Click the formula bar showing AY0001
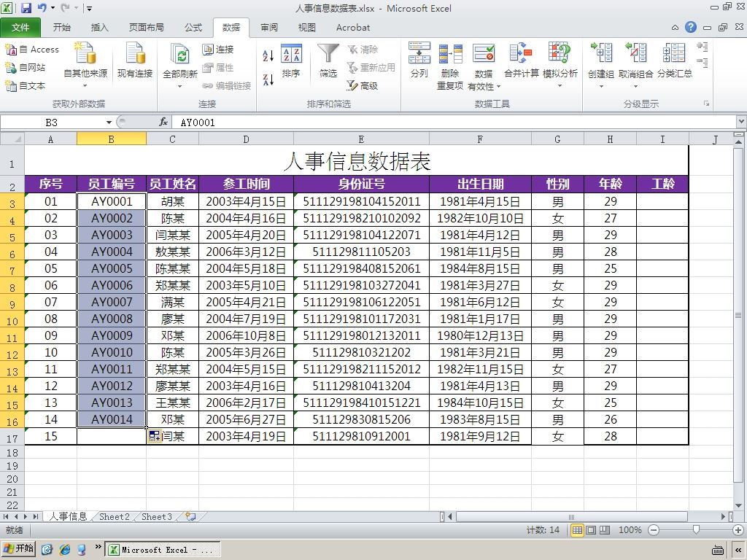This screenshot has width=747, height=560. [x=454, y=122]
